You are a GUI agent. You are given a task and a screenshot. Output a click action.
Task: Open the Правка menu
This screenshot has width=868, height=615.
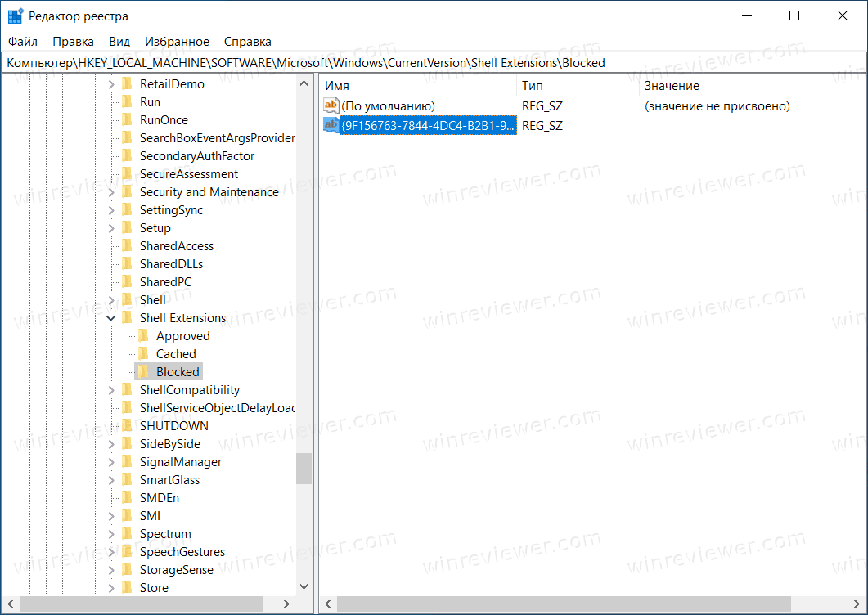point(73,42)
